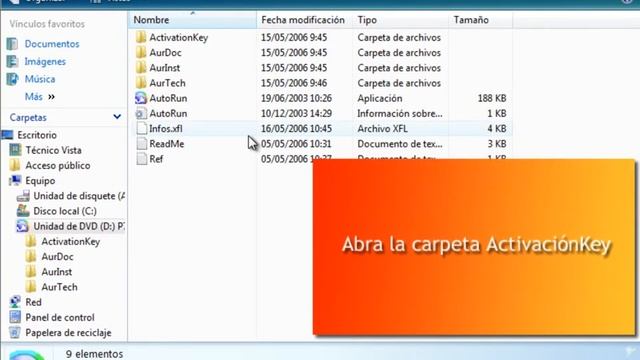Screen dimensions: 640x360
Task: Click the 15/05/2006 9:46 date cell
Action: click(294, 83)
